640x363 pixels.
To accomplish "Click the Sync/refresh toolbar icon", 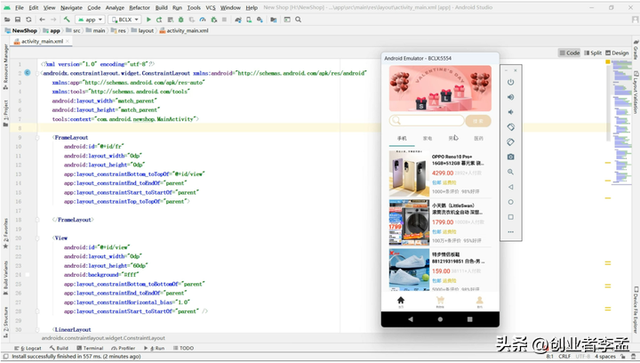I will tap(29, 20).
